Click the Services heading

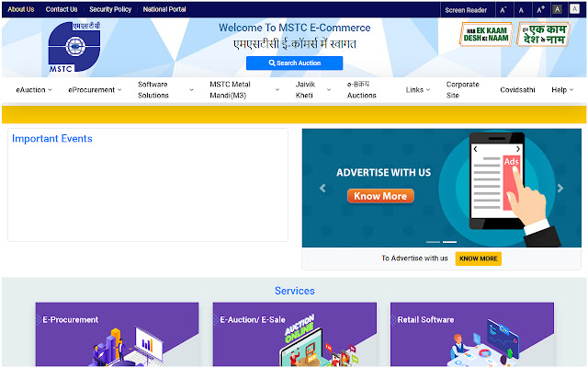point(295,291)
